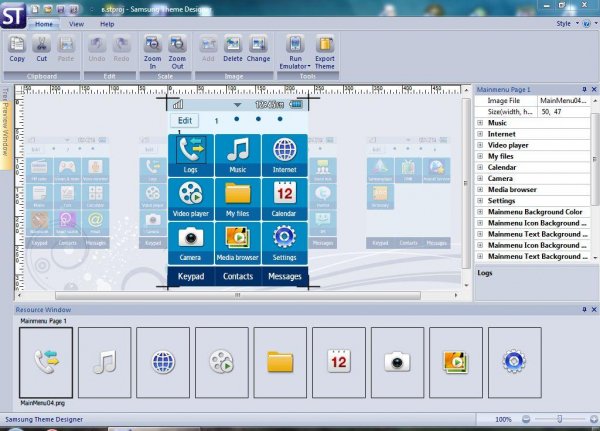Expand the Media browser property row
The height and width of the screenshot is (431, 600).
(x=480, y=189)
